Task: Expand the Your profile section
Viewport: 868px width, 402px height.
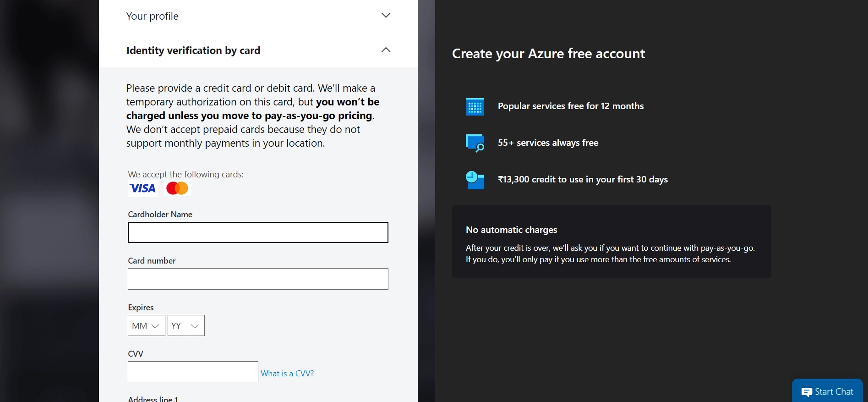Action: [258, 16]
